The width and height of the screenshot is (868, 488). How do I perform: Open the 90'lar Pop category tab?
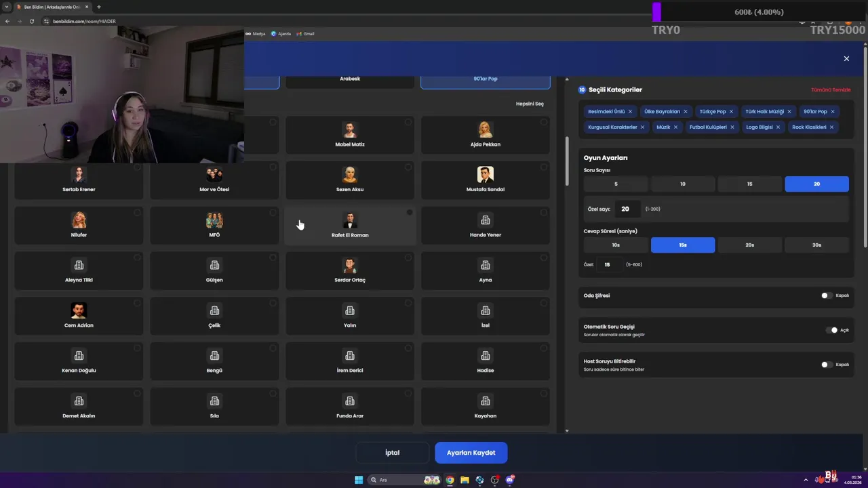pos(486,81)
